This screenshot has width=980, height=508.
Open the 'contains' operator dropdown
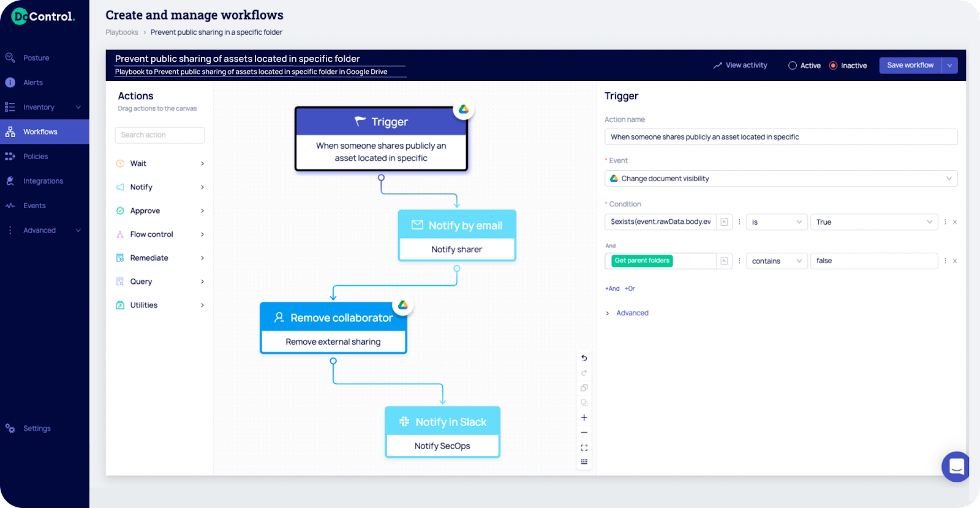click(x=776, y=261)
